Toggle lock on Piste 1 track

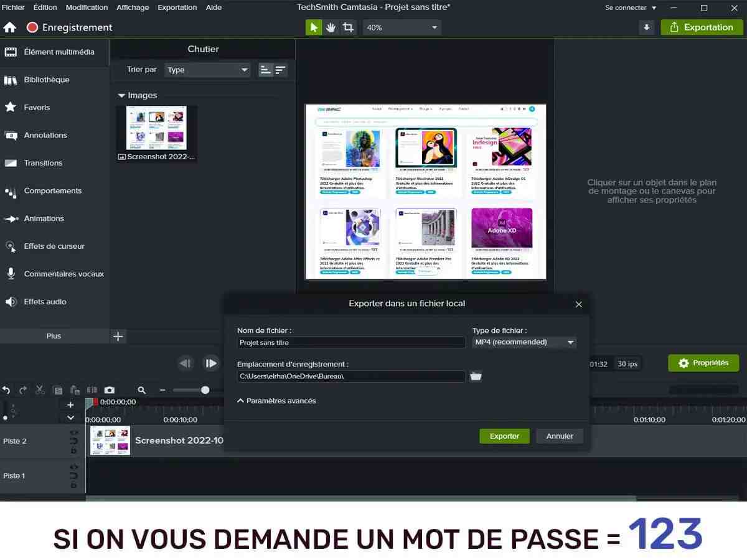73,485
